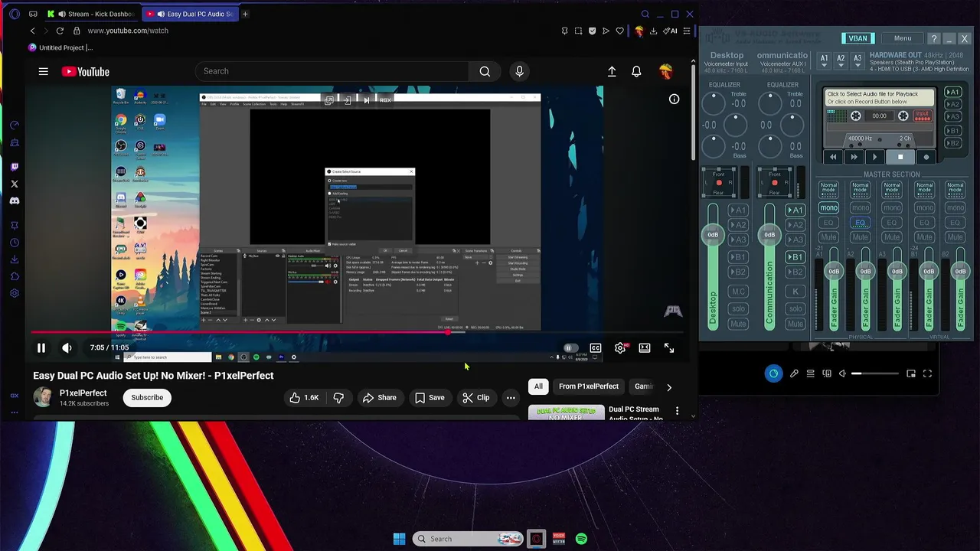
Task: Dislike the video
Action: coord(338,398)
